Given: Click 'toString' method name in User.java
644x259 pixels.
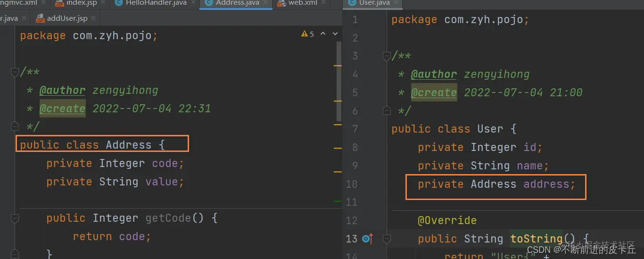Looking at the screenshot, I should pos(537,239).
